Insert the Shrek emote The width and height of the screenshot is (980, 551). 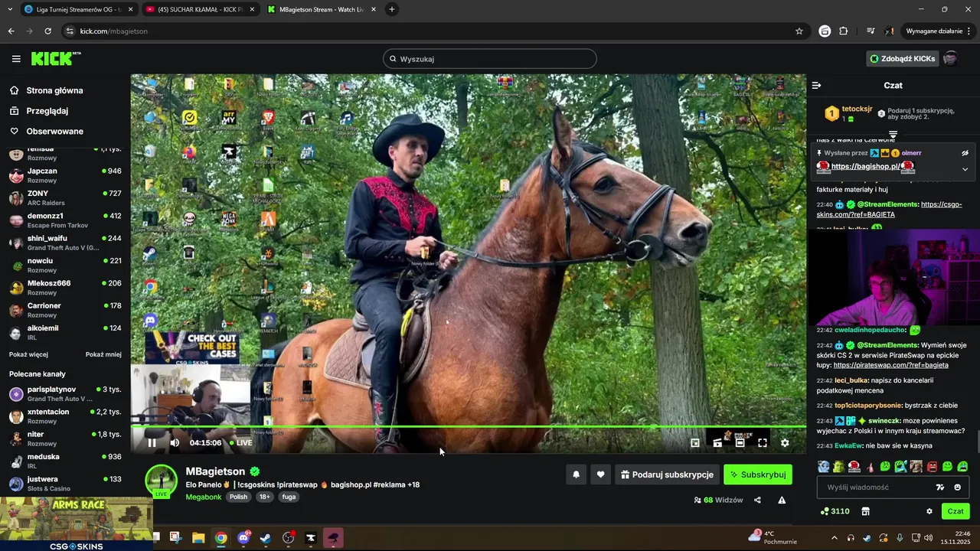(839, 466)
